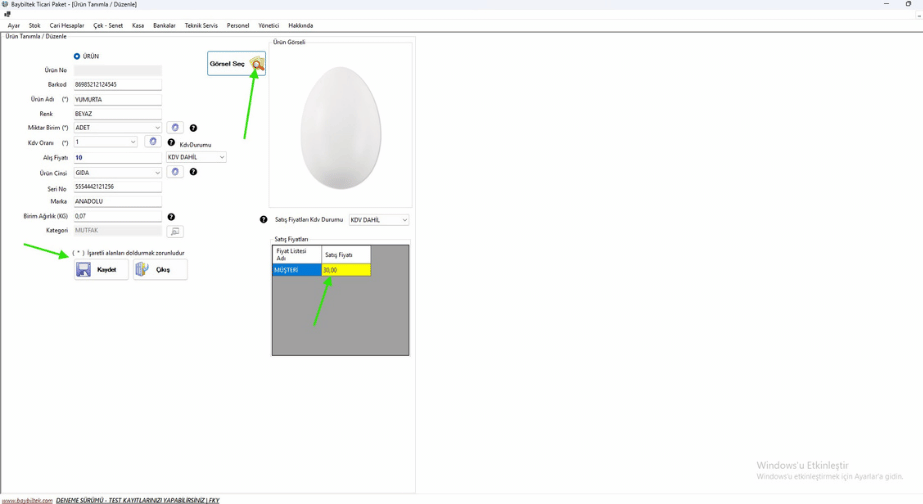This screenshot has height=504, width=923.
Task: Open the Stok menu
Action: click(x=35, y=25)
